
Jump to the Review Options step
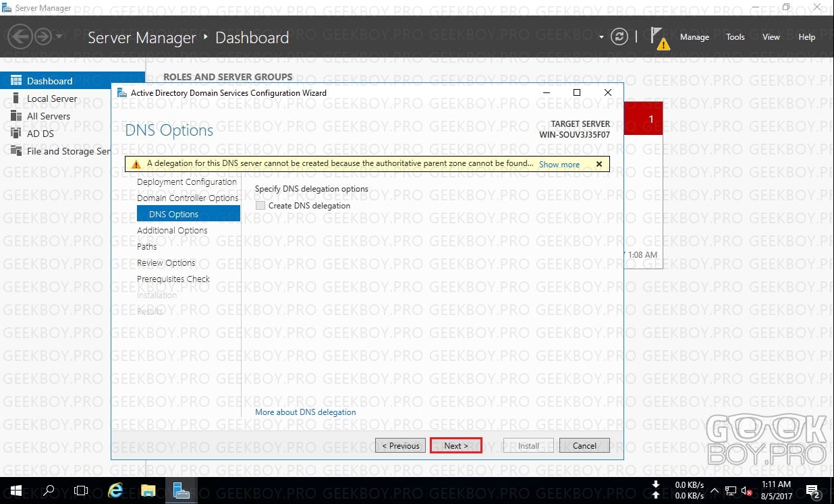pos(166,263)
